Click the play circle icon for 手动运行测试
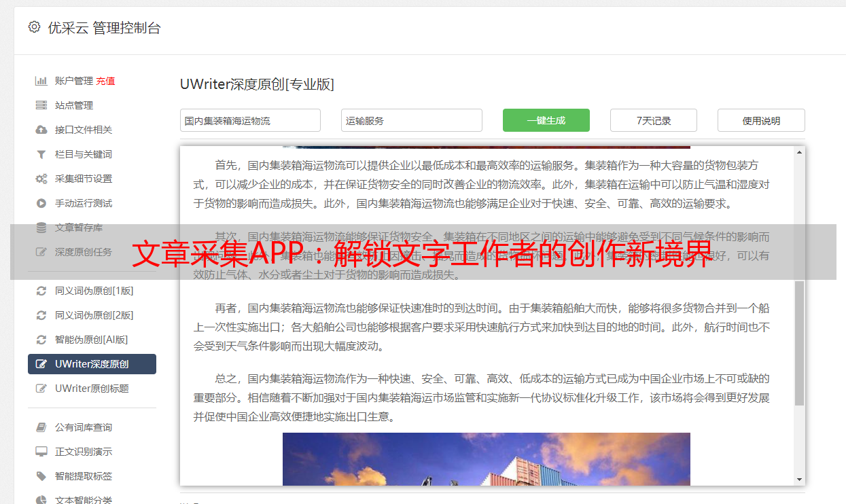The height and width of the screenshot is (504, 846). [x=41, y=203]
